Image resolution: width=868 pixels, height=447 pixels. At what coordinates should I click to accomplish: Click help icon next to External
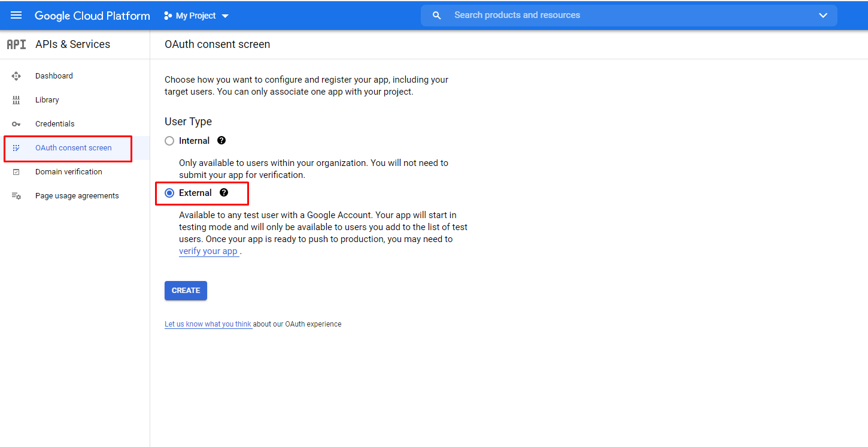[x=224, y=193]
